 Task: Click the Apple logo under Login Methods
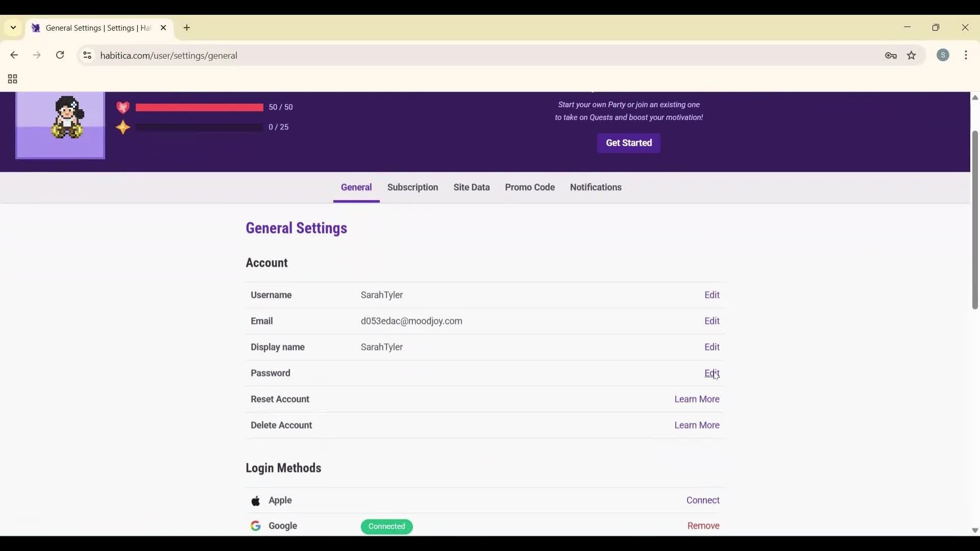256,500
